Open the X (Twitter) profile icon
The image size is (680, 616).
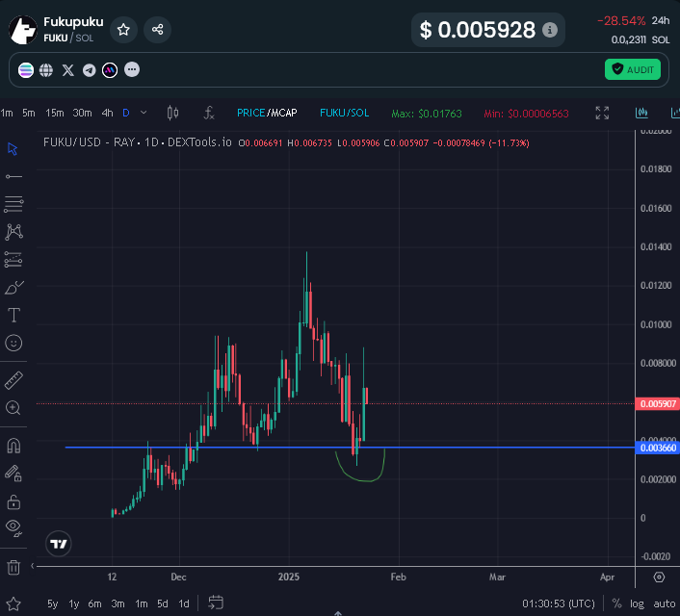click(68, 70)
